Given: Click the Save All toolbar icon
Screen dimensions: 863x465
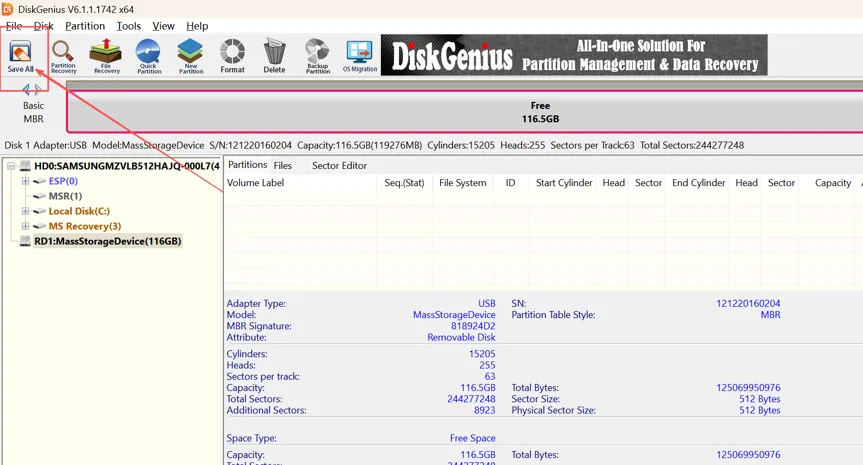Looking at the screenshot, I should (x=20, y=56).
